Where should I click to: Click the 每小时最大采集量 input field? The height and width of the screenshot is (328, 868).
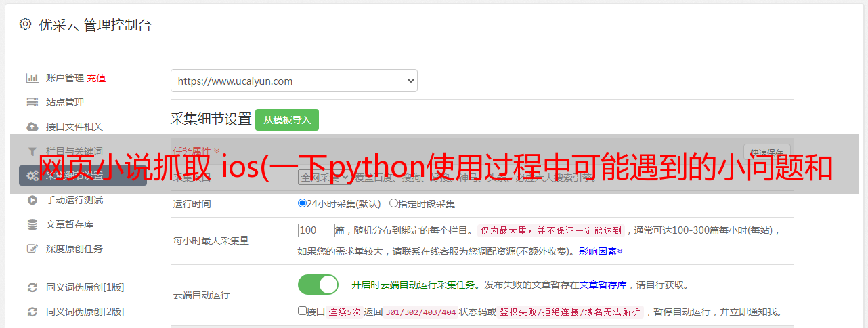[x=316, y=230]
